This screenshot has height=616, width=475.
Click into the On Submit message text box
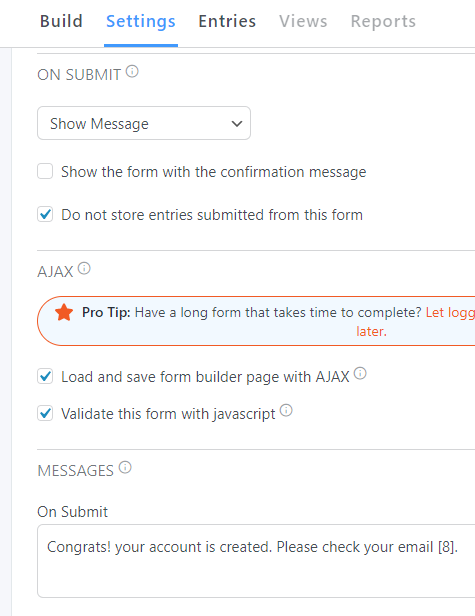(256, 561)
